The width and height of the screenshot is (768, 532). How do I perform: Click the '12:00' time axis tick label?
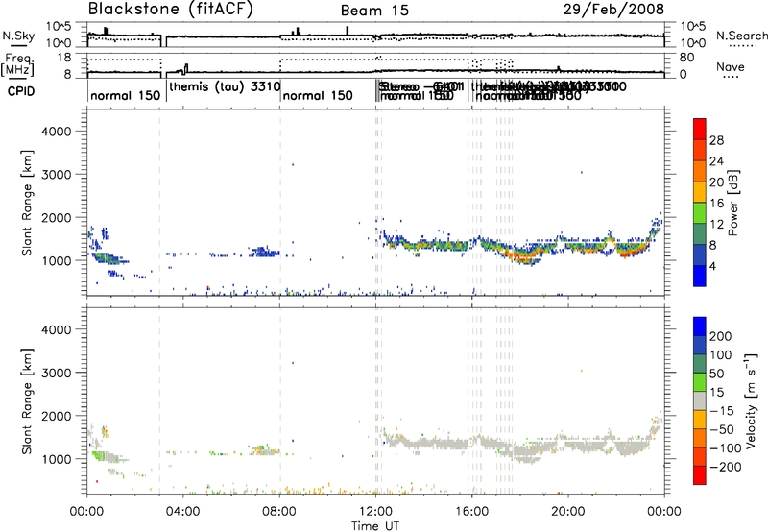375,512
